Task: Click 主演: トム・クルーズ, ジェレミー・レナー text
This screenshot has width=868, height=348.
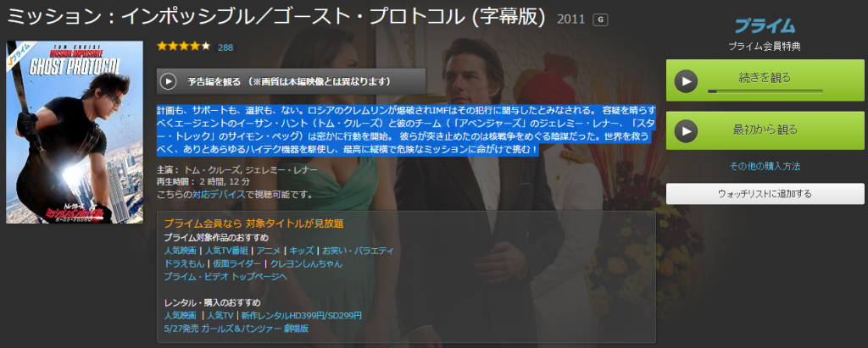Action: click(237, 169)
